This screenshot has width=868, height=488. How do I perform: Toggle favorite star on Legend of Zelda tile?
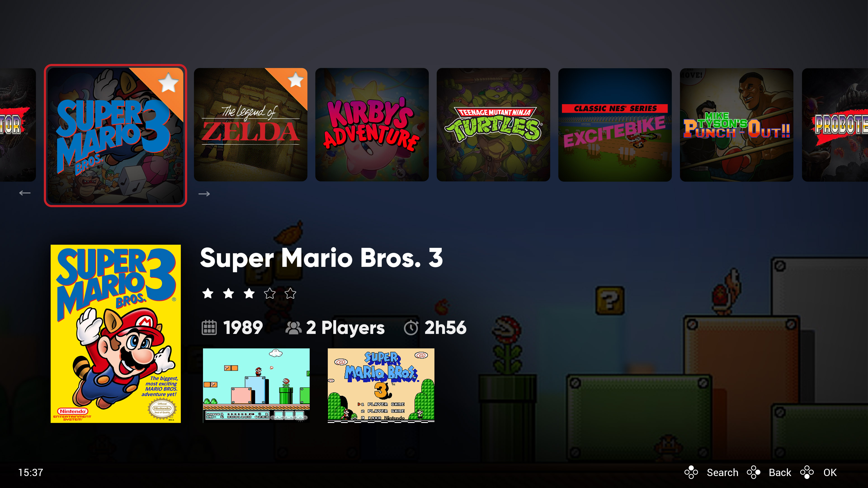pyautogui.click(x=295, y=80)
